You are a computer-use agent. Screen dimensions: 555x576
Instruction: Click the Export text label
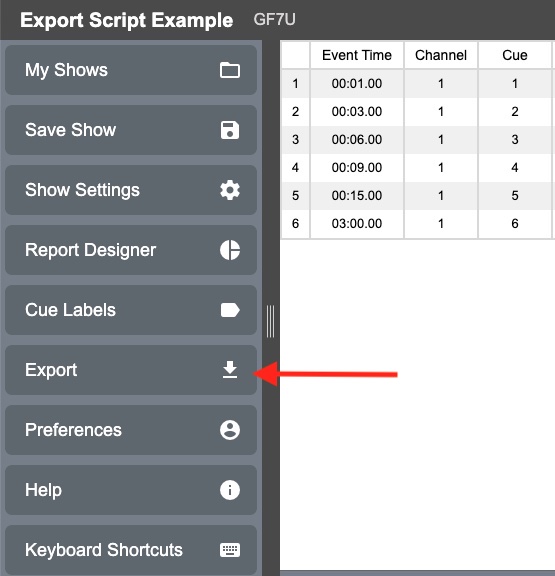tap(51, 370)
